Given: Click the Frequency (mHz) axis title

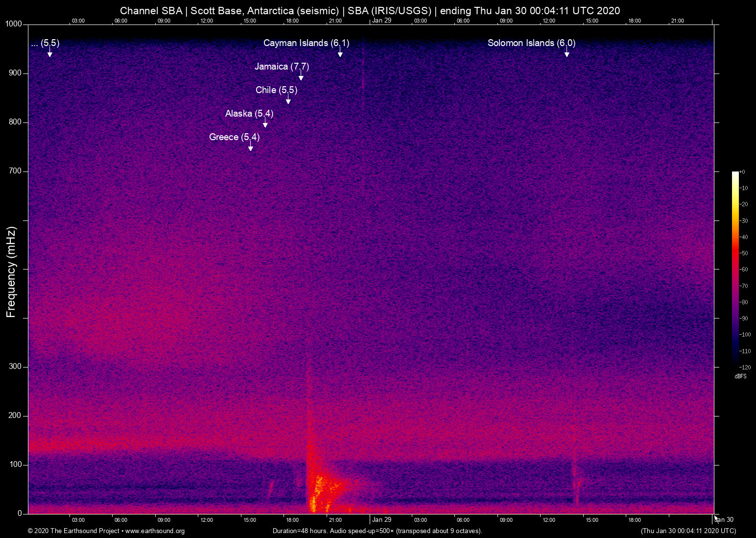Looking at the screenshot, I should [x=11, y=272].
